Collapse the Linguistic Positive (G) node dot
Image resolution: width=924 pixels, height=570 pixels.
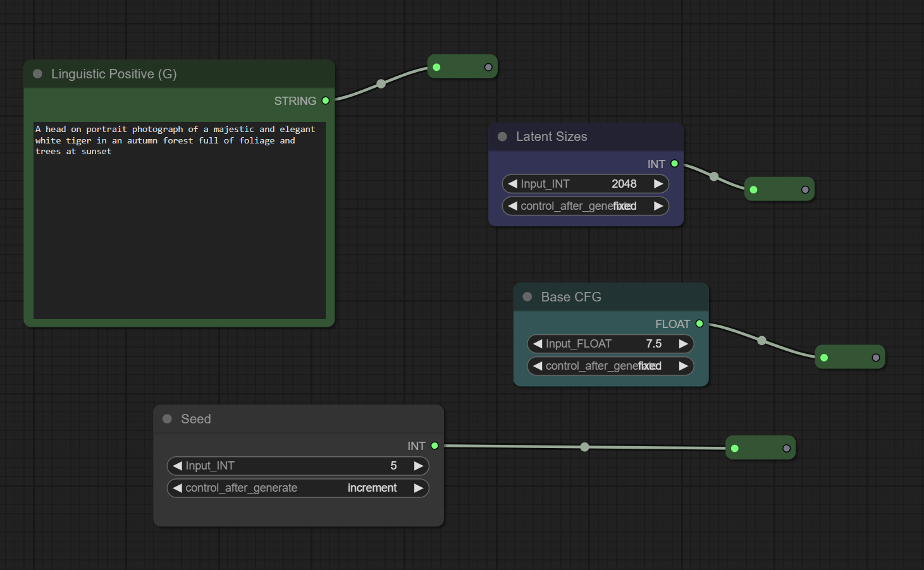[38, 74]
